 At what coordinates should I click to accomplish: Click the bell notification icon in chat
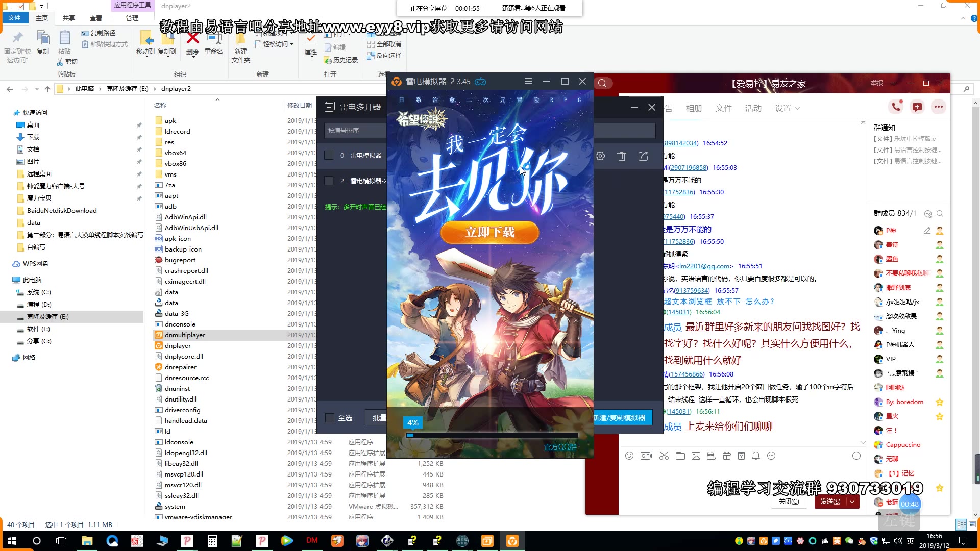(x=756, y=456)
